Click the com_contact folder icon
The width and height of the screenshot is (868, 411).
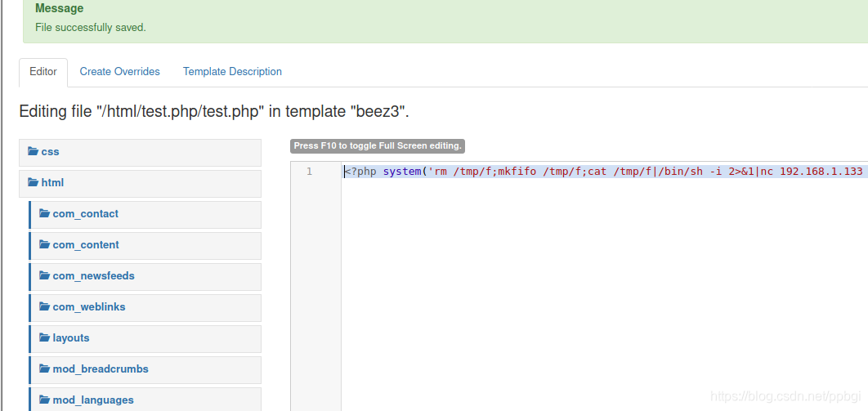45,213
